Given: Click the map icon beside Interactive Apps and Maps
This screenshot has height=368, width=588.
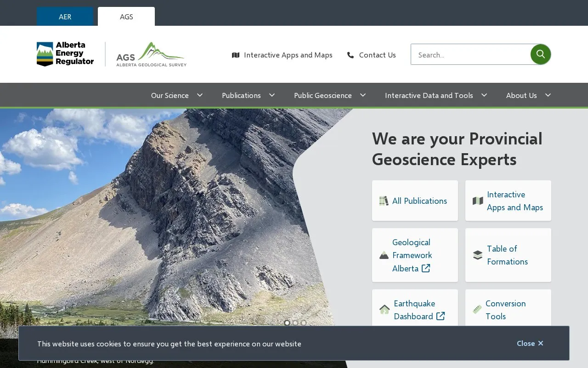Looking at the screenshot, I should pos(236,55).
